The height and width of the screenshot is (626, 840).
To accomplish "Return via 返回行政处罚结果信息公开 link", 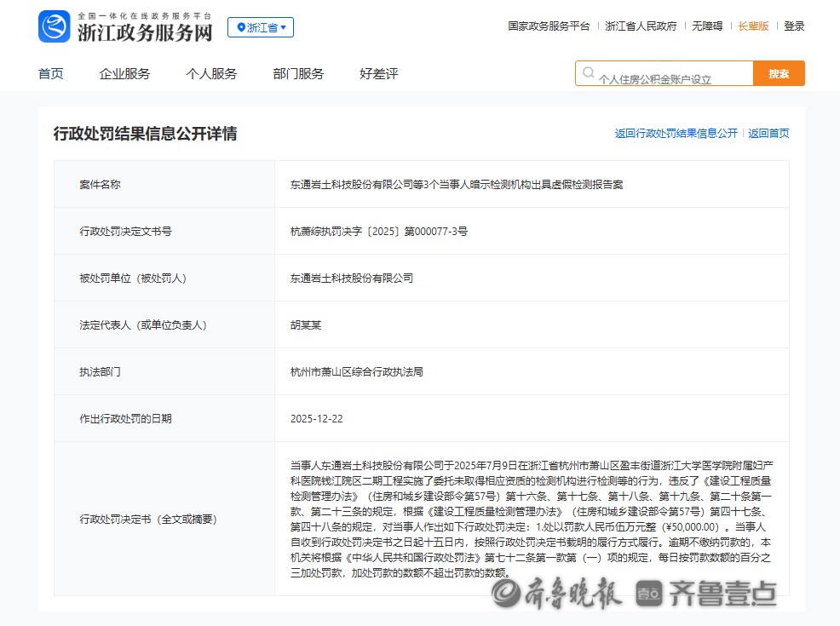I will pyautogui.click(x=676, y=134).
